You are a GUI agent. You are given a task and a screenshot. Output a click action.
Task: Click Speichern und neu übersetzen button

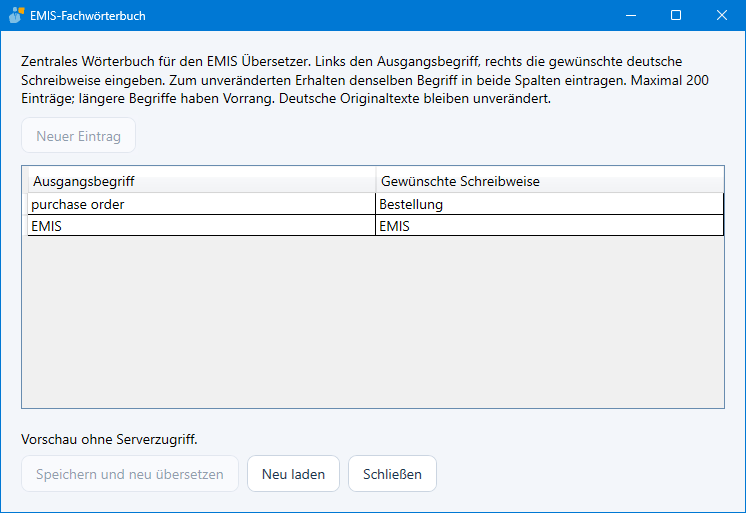130,474
